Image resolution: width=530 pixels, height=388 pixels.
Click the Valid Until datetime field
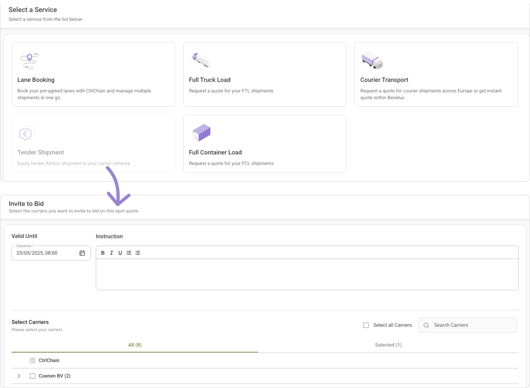51,253
